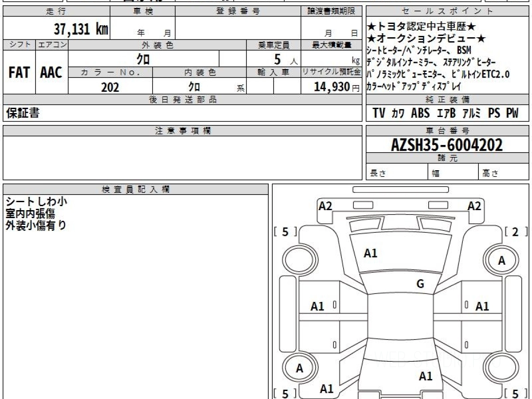
Task: Select the 純正装備 header
Action: point(447,100)
